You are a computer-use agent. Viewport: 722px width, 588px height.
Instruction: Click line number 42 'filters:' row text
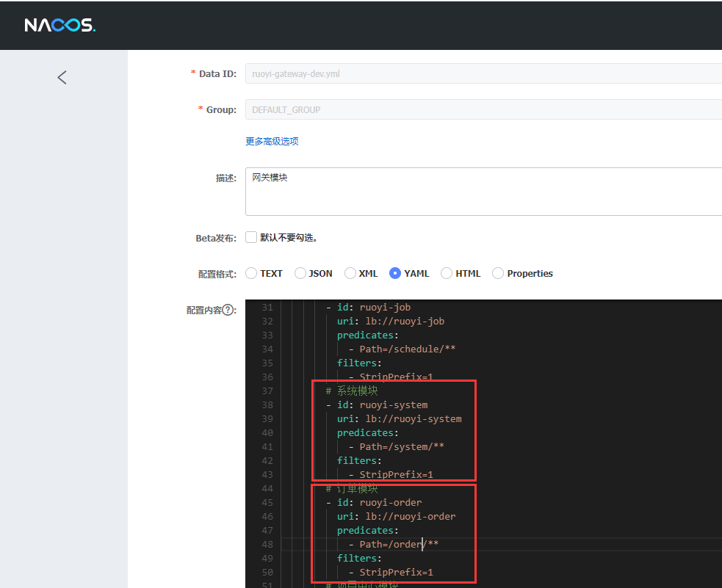pos(359,460)
